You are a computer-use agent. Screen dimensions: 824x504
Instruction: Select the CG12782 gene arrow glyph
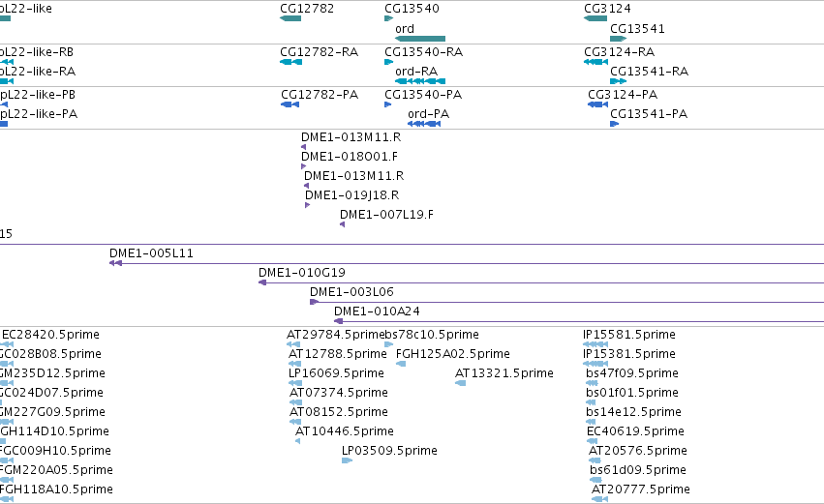[x=290, y=18]
